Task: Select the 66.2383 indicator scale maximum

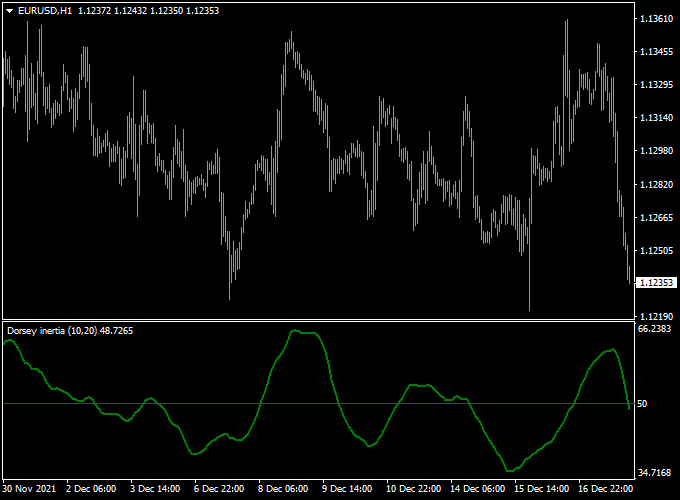Action: pos(654,329)
